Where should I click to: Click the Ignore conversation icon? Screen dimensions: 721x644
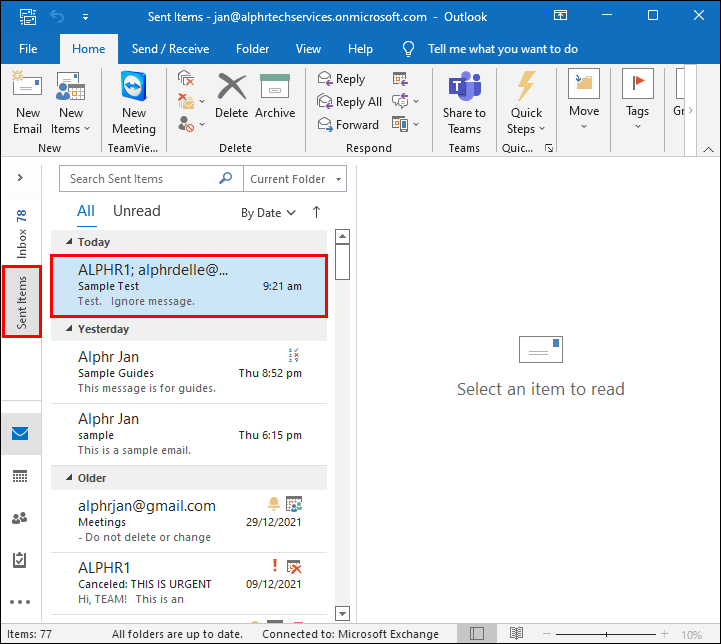pyautogui.click(x=186, y=78)
